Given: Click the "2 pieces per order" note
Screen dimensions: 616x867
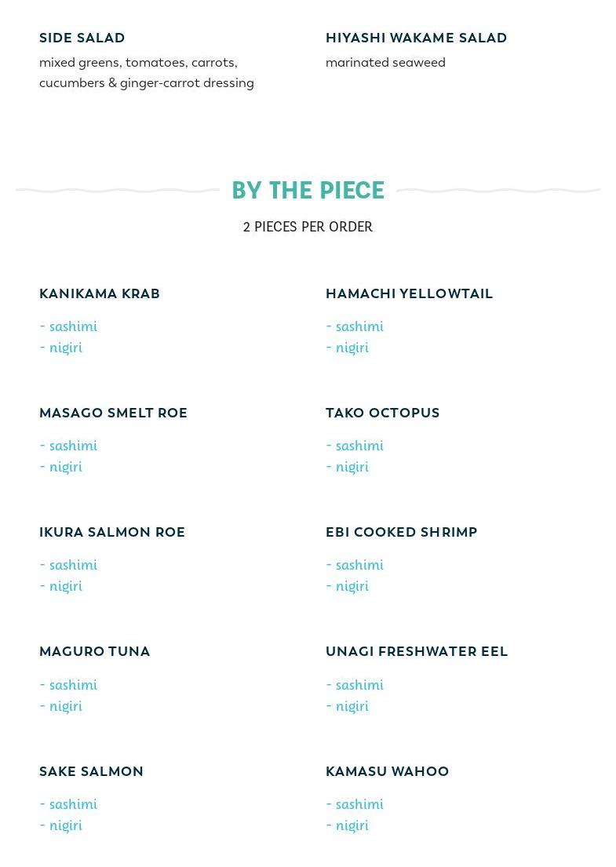Looking at the screenshot, I should coord(308,227).
